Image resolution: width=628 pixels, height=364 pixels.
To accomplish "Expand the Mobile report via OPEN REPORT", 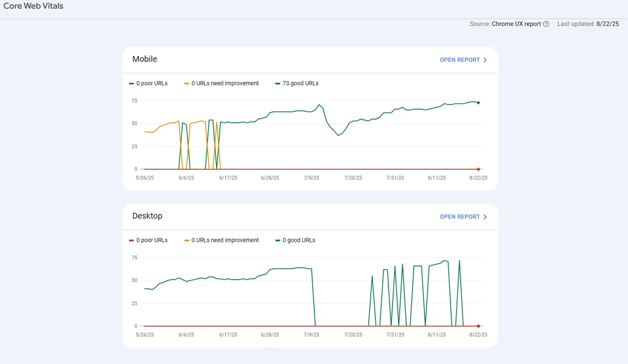I will click(x=459, y=60).
